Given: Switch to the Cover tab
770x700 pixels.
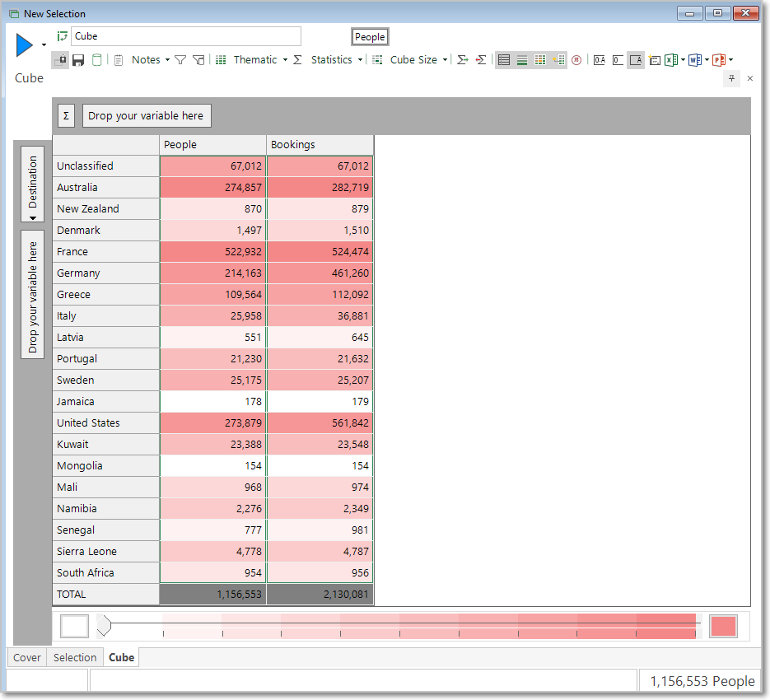Looking at the screenshot, I should [x=27, y=657].
